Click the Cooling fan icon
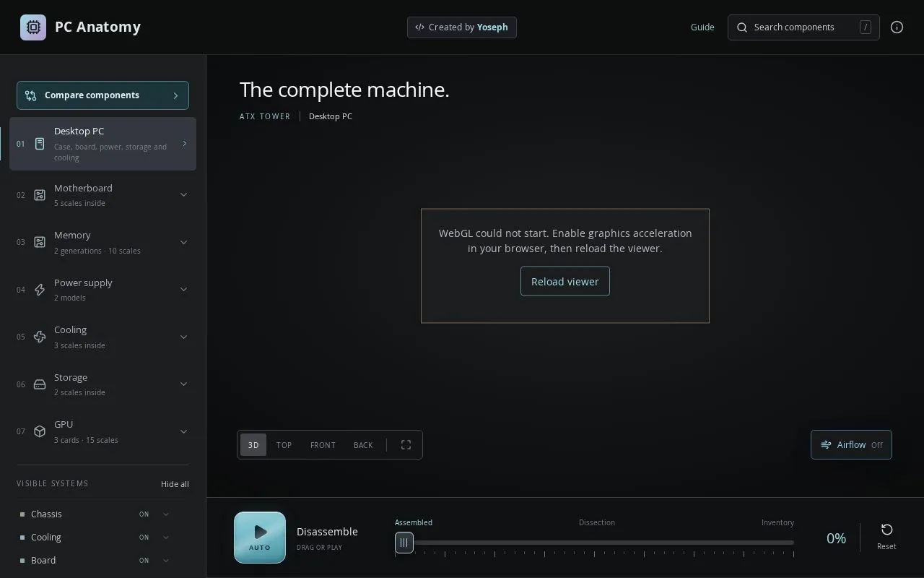924x578 pixels. [40, 337]
